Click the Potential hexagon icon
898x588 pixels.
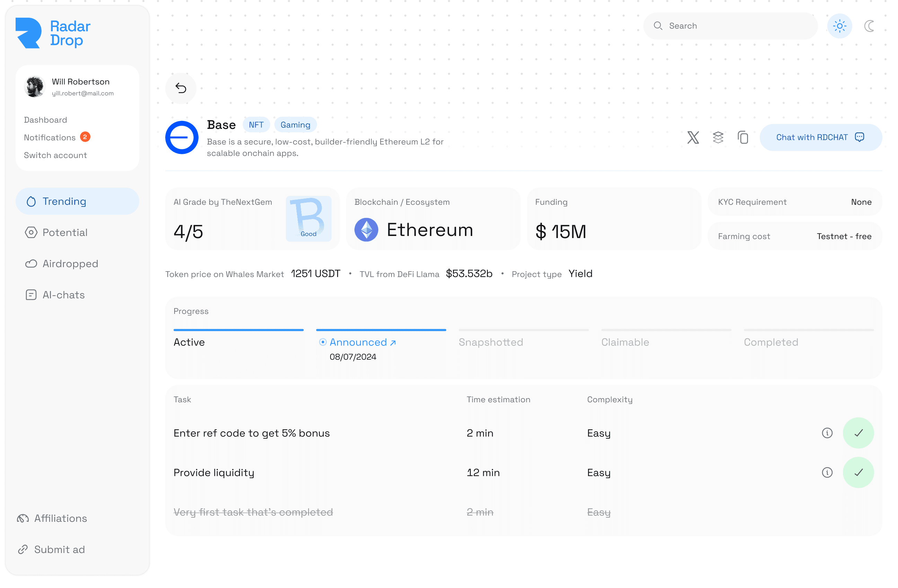pyautogui.click(x=31, y=233)
